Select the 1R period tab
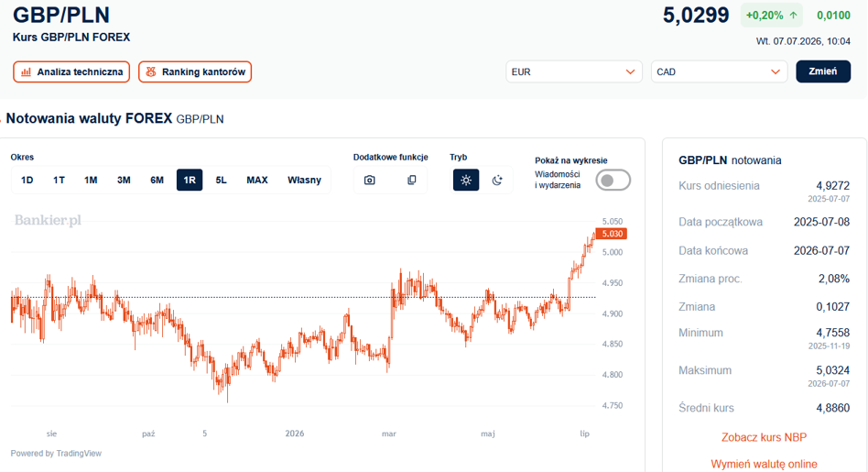Image resolution: width=868 pixels, height=472 pixels. pos(190,180)
